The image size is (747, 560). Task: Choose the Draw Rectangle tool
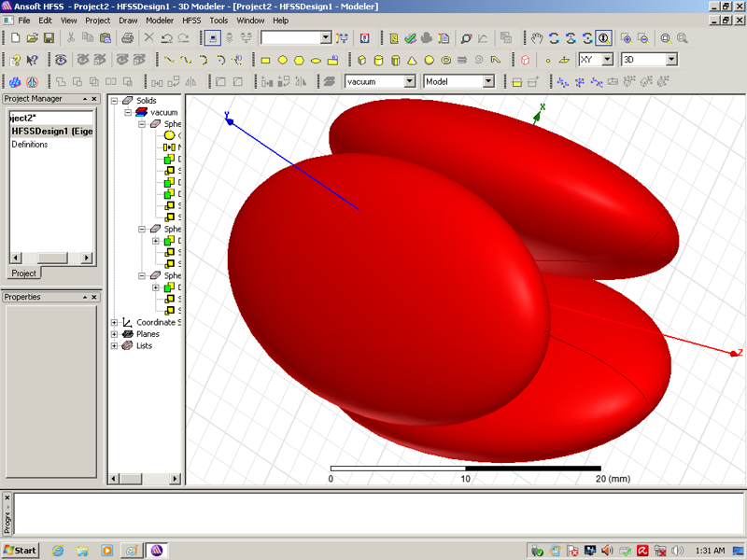(x=265, y=60)
